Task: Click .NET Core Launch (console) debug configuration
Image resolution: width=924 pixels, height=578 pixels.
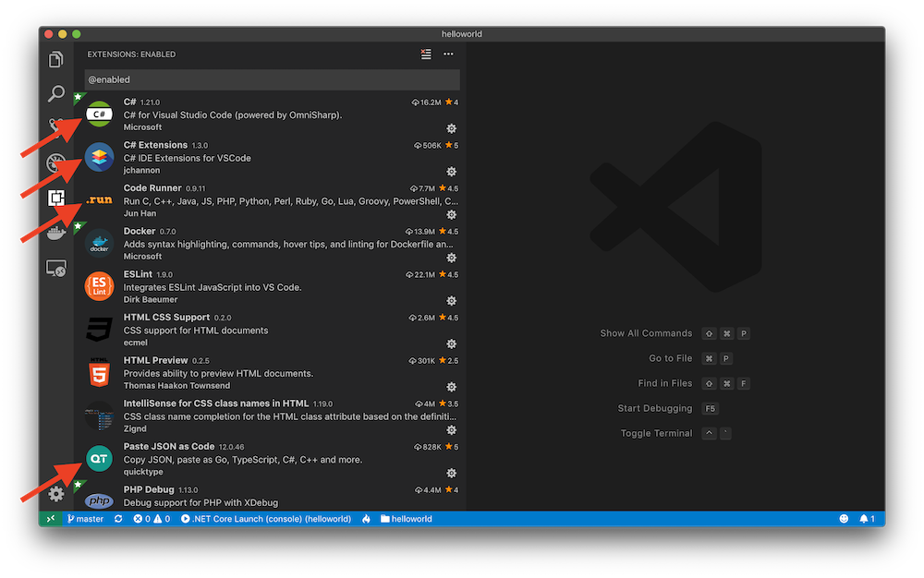Action: (266, 519)
